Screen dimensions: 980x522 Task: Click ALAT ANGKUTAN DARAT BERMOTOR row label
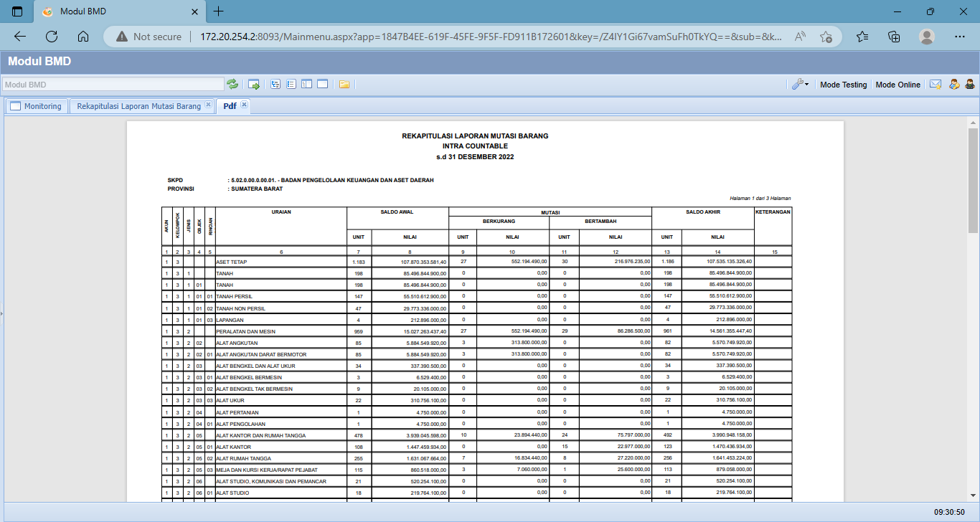(x=261, y=354)
